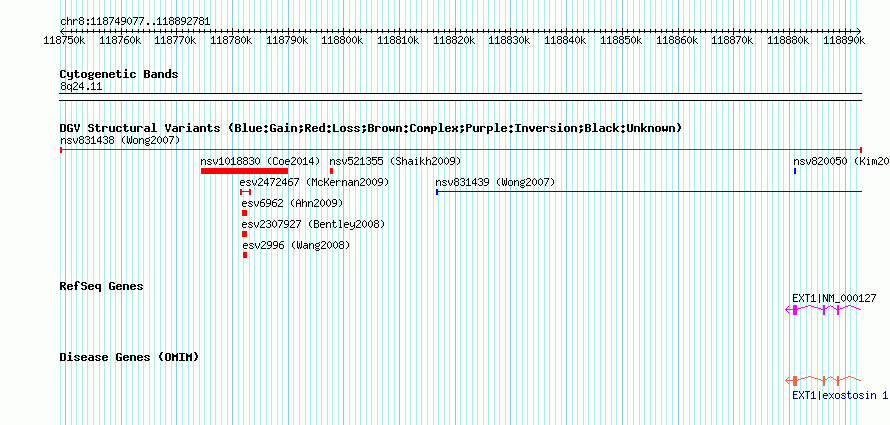Viewport: 890px width, 425px height.
Task: Click the 118840k ruler tick label
Action: (x=565, y=40)
